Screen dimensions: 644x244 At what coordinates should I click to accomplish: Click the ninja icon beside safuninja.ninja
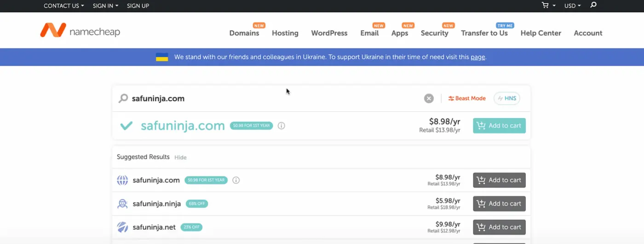point(122,204)
